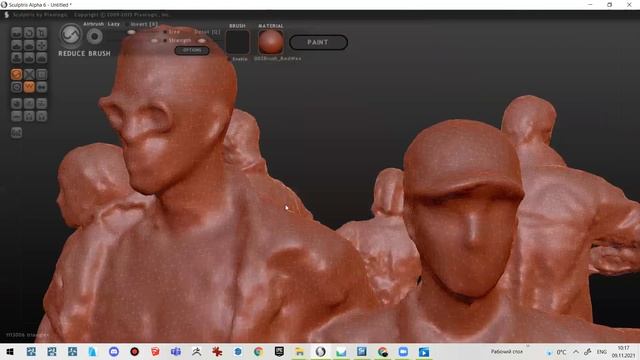Open the brush OPTIONS button
This screenshot has width=640, height=360.
point(192,50)
